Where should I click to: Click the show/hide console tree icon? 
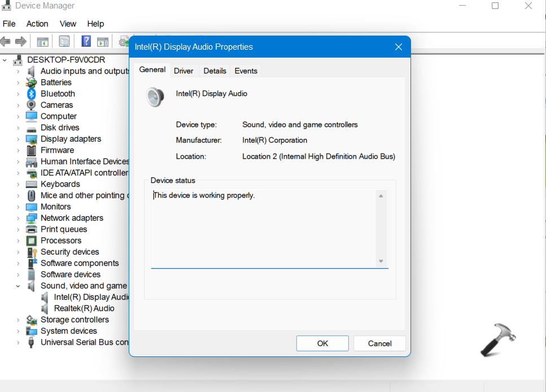(42, 41)
